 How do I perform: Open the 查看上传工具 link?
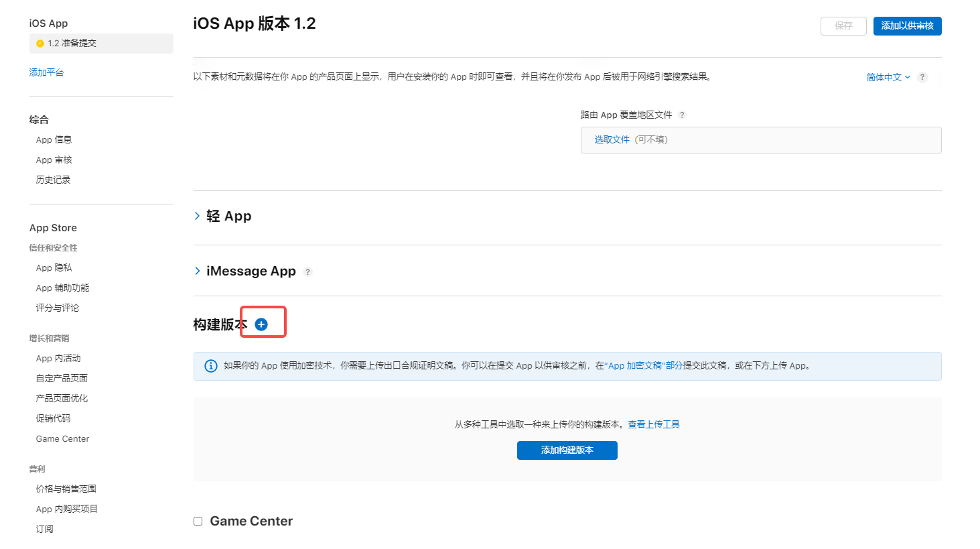coord(654,424)
